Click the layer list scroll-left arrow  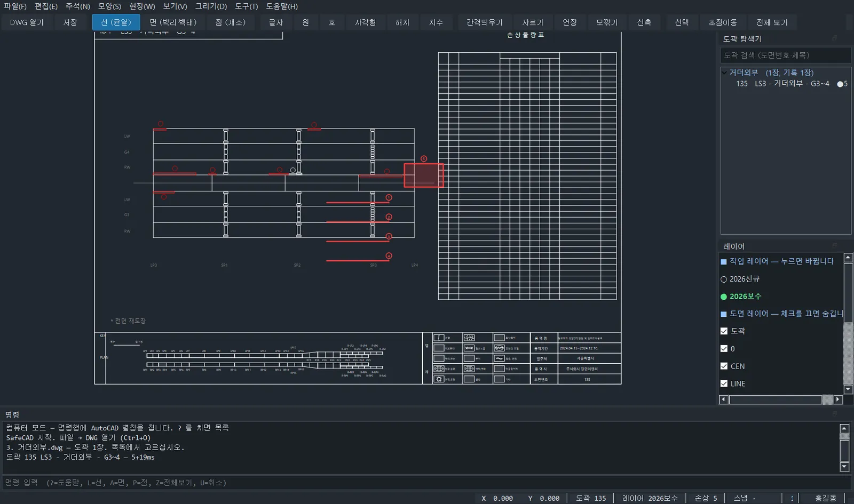pos(724,399)
